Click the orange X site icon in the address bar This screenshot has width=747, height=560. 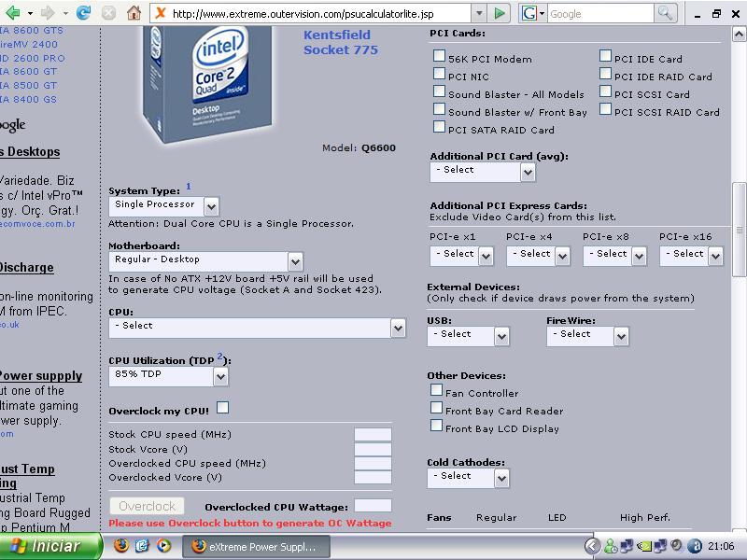(x=161, y=13)
